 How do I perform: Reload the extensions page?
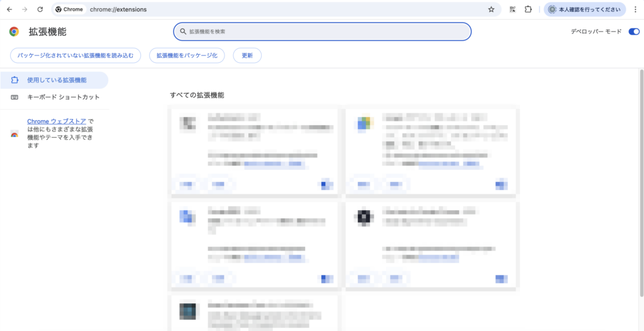click(40, 9)
